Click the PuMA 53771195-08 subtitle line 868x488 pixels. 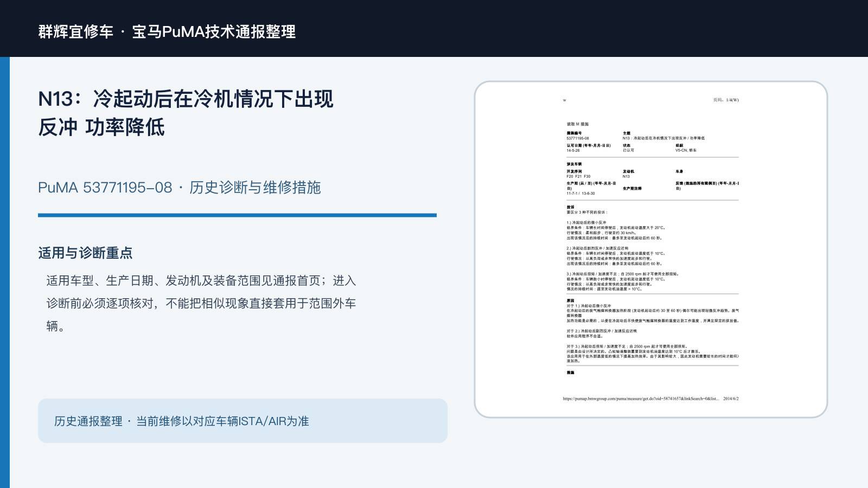(180, 188)
